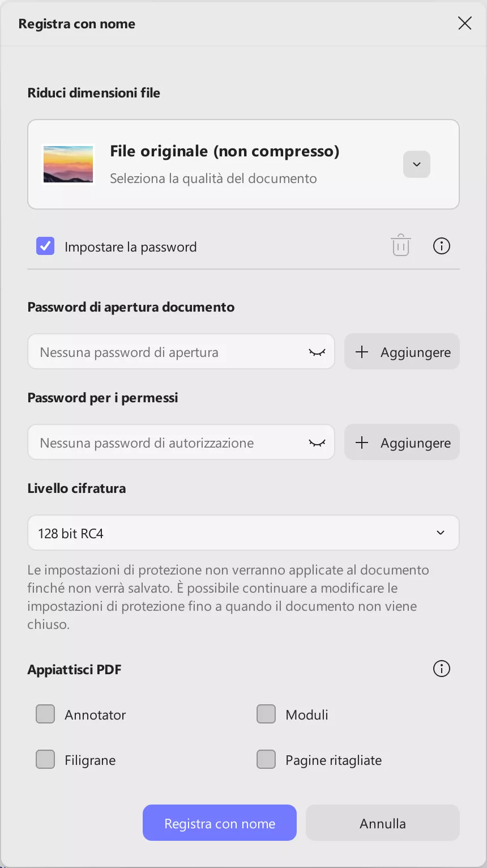487x868 pixels.
Task: Reveal the permissions password field contents
Action: (317, 442)
